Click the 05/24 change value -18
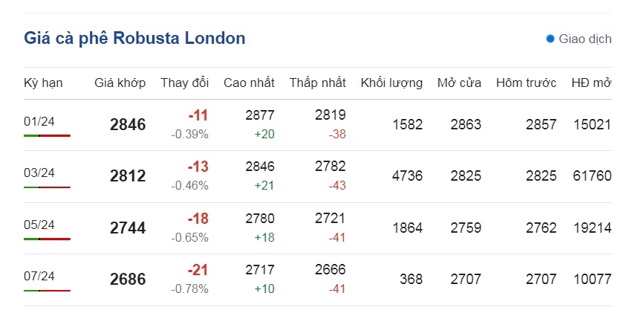The image size is (644, 319). point(198,219)
